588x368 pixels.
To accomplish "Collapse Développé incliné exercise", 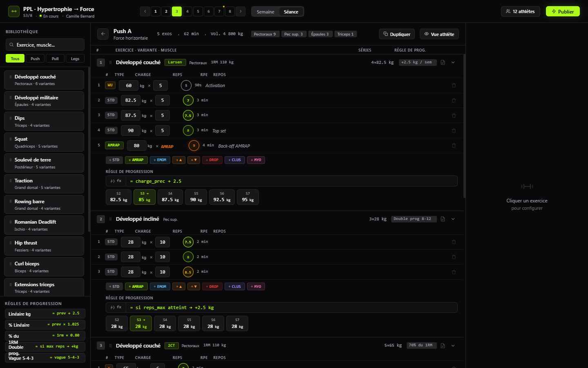I will coord(453,219).
